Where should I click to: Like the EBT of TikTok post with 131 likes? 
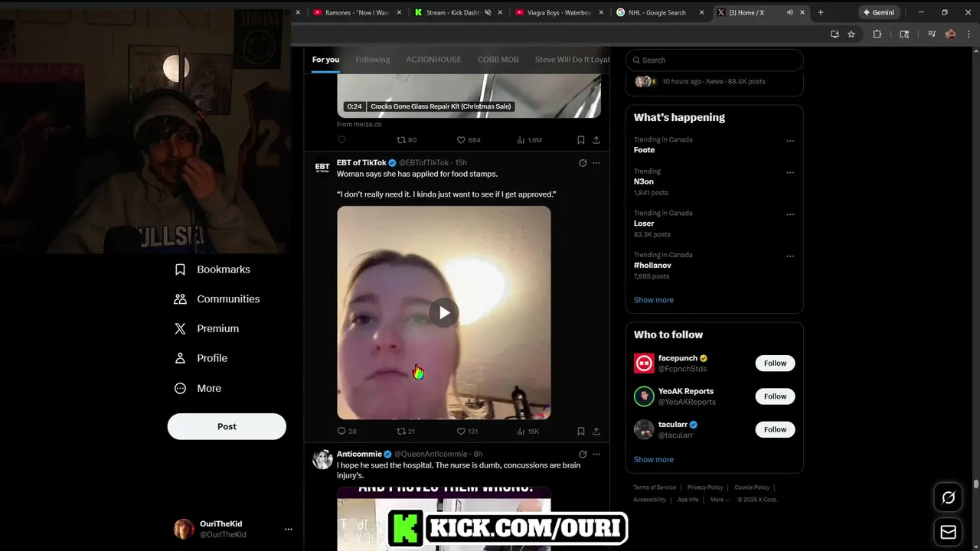467,432
